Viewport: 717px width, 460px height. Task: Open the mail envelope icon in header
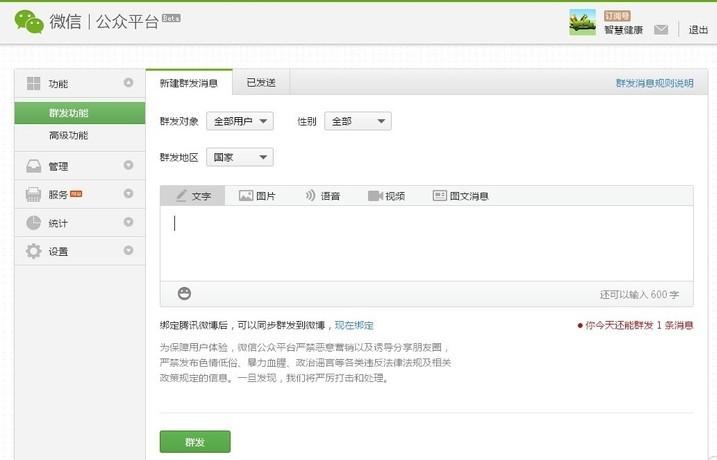pos(661,30)
